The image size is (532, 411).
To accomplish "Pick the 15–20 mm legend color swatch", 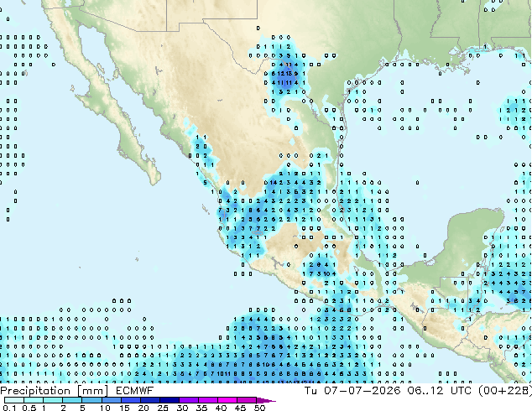I will 131,400.
